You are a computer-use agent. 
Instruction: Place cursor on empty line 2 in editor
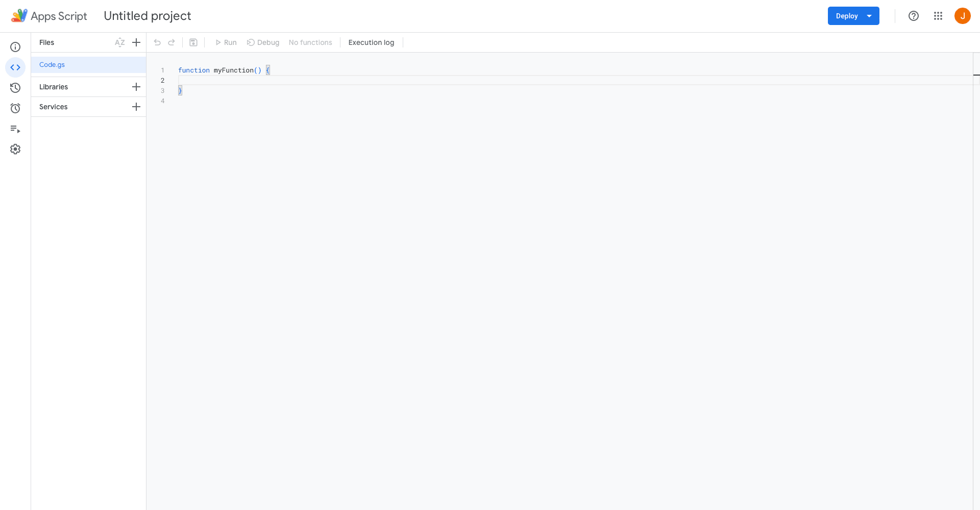click(x=575, y=80)
